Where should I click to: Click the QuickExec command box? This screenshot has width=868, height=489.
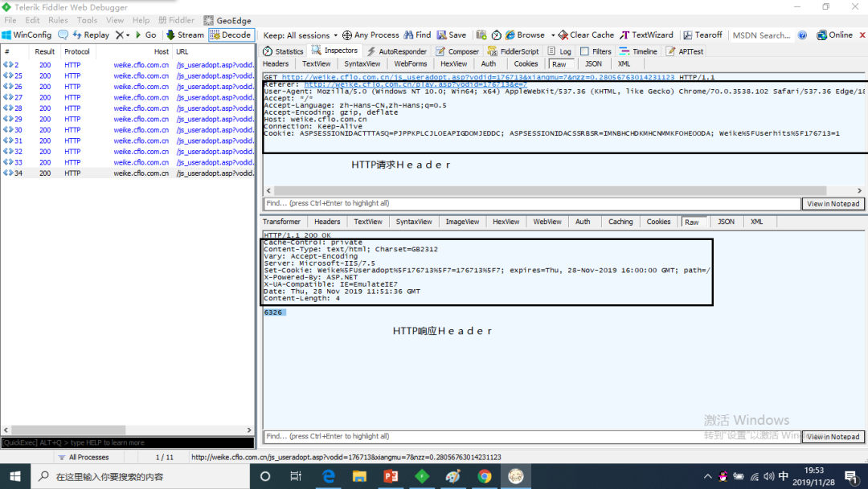point(127,442)
